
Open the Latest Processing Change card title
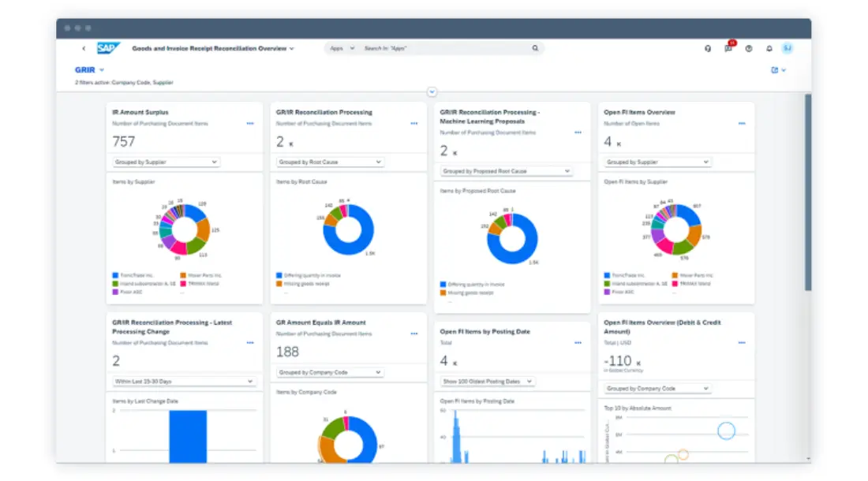coord(172,326)
